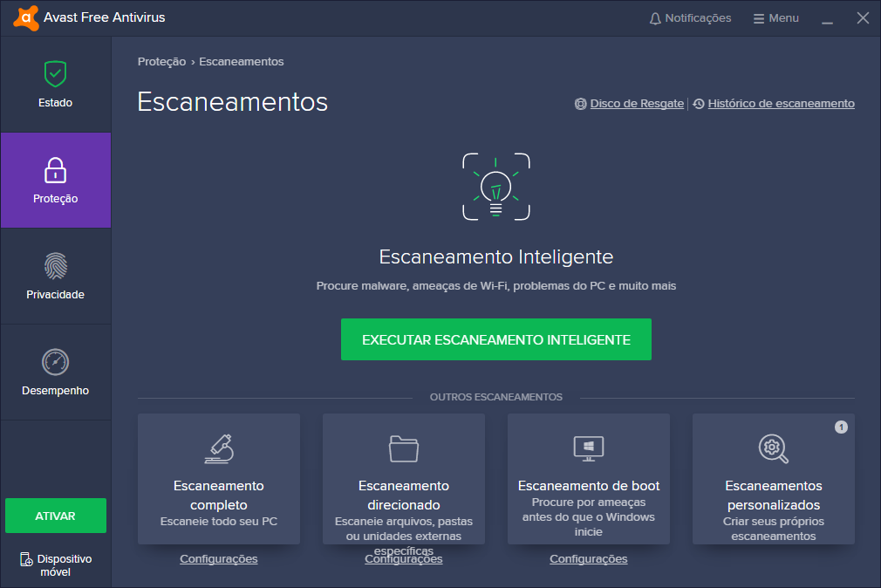Screen dimensions: 881x588
Task: Click 'Procure malware, ameaças de Wi-Fi' description
Action: [496, 285]
